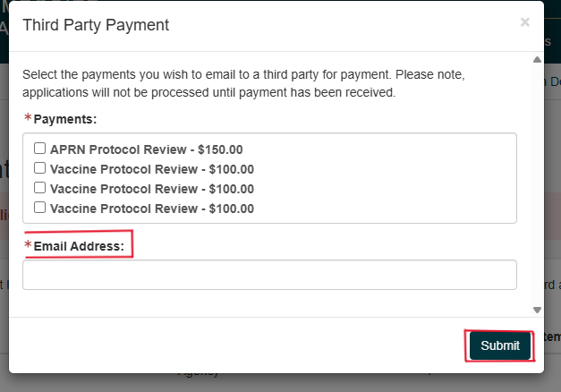The width and height of the screenshot is (561, 392).
Task: Click the "Payments:" section label
Action: point(65,118)
